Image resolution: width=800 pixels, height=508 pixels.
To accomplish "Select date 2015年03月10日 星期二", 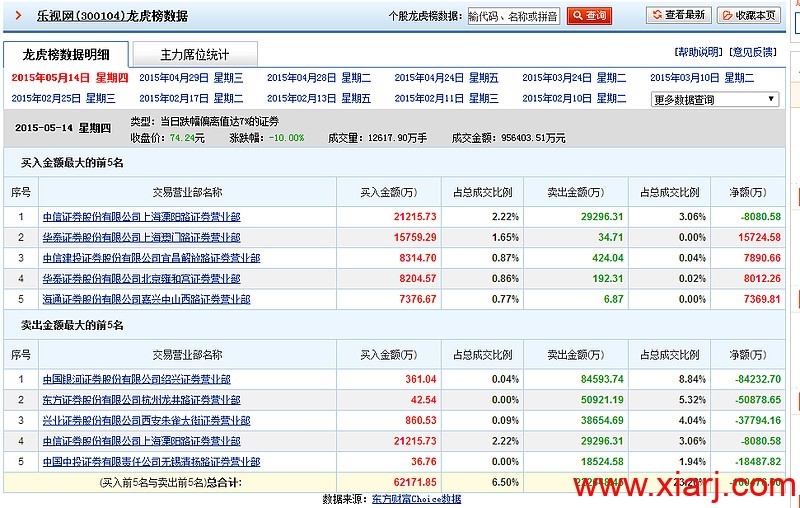I will (x=702, y=78).
